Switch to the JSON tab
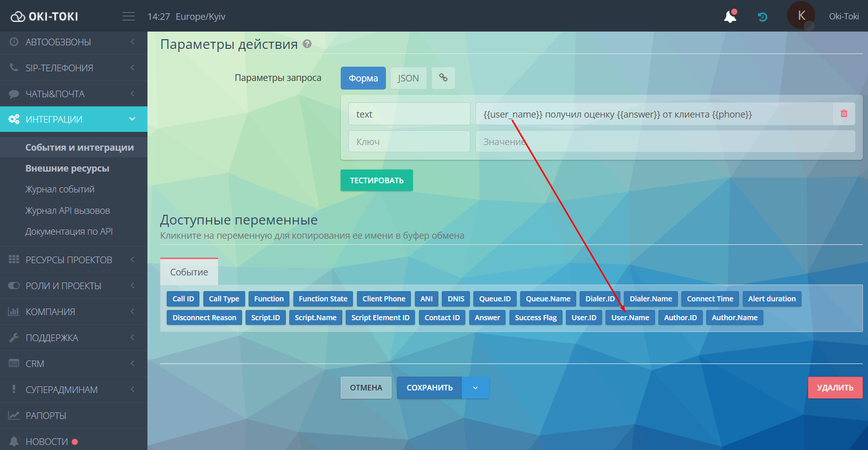 coord(408,78)
